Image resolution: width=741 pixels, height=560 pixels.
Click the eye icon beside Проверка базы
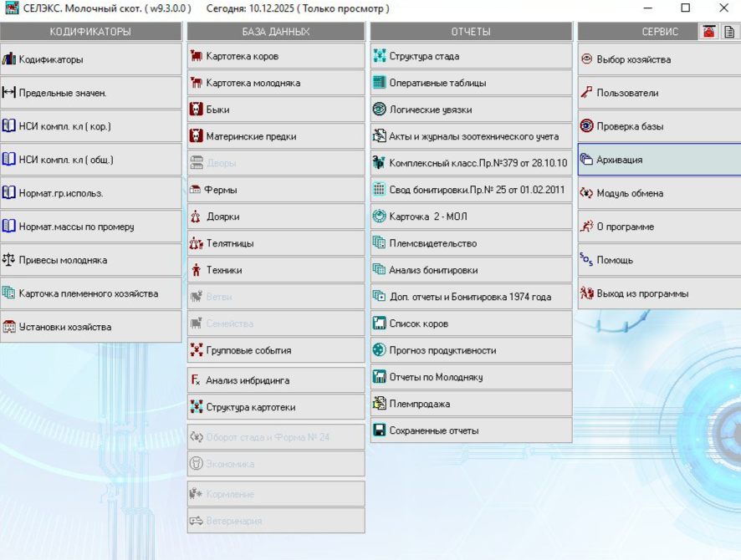pos(586,126)
